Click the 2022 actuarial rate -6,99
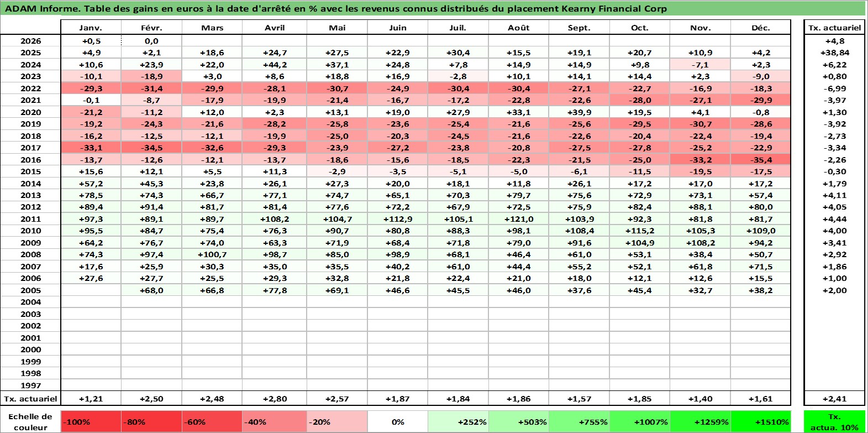This screenshot has height=433, width=868. pos(834,88)
